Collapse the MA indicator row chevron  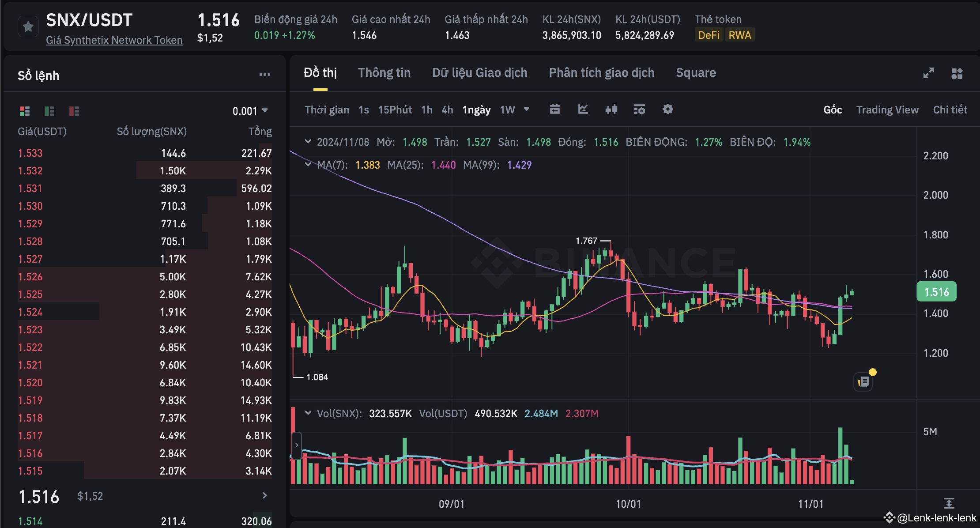(308, 165)
